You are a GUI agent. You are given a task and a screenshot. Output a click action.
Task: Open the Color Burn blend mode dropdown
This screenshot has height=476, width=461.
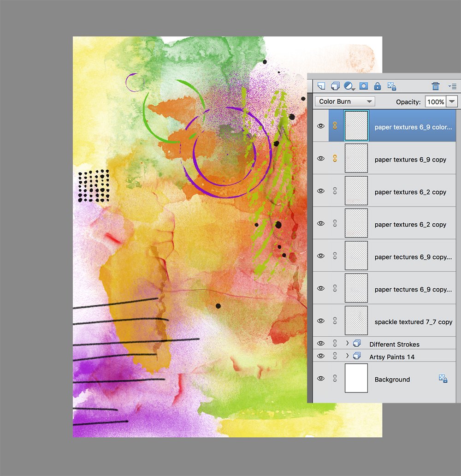tap(345, 101)
